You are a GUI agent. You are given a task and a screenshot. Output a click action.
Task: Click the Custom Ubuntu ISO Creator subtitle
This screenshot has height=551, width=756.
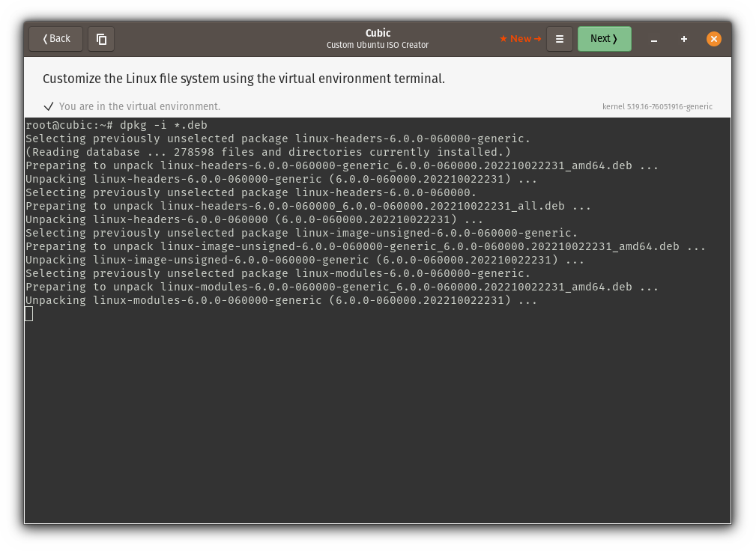[378, 45]
